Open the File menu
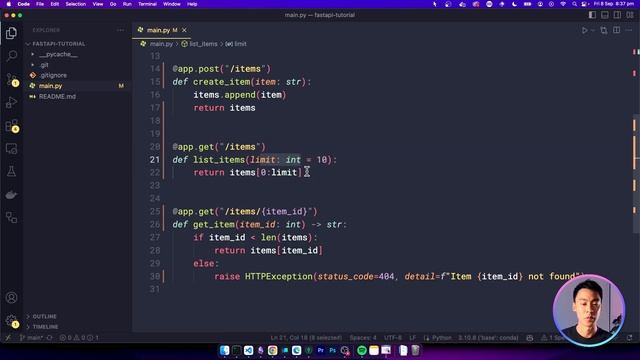640x360 pixels. click(x=40, y=4)
